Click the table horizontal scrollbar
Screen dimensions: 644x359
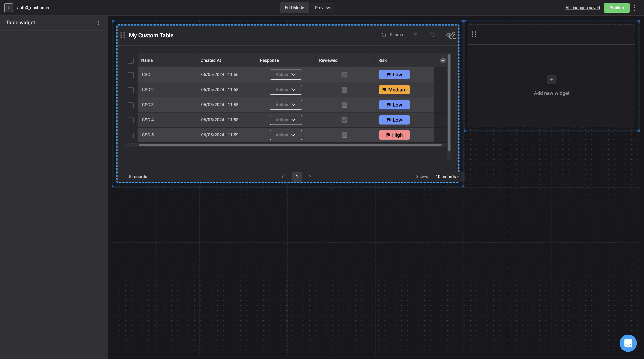290,145
